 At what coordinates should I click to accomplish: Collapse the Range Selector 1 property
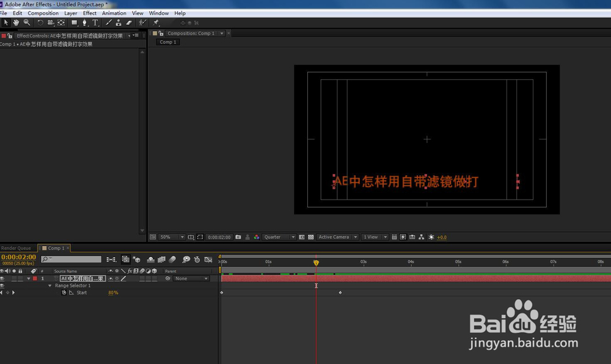click(50, 285)
